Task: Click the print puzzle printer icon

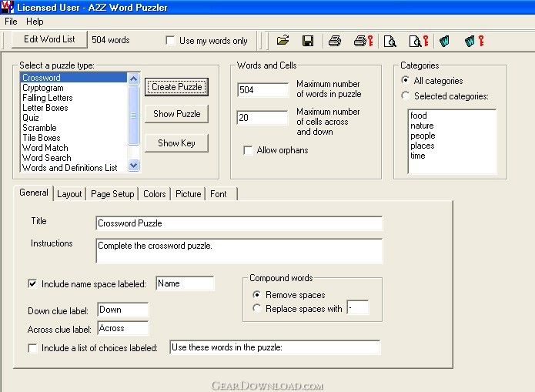Action: pos(334,41)
